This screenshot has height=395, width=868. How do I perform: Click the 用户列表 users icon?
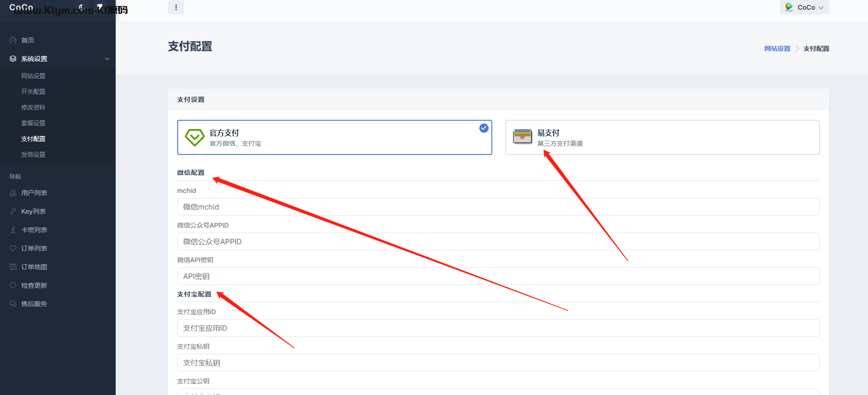tap(13, 193)
